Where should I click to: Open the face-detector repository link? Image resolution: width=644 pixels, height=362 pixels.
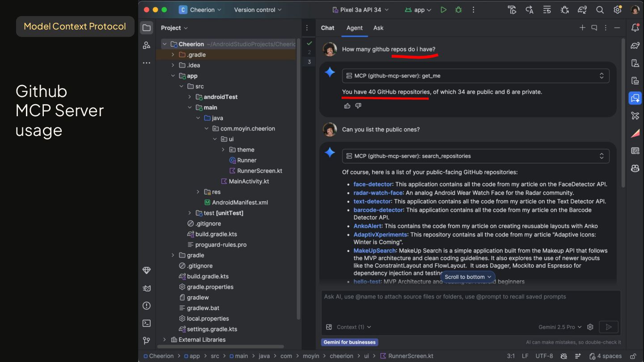coord(373,184)
